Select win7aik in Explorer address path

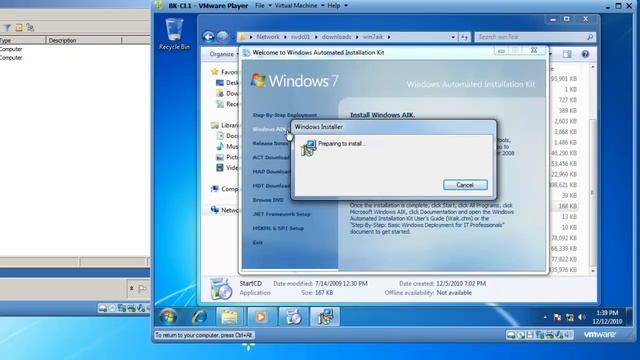pyautogui.click(x=373, y=37)
